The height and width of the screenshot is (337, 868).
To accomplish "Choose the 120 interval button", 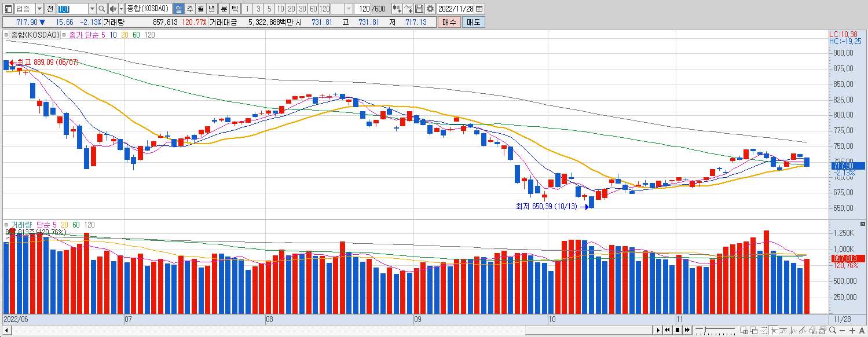I will (x=324, y=9).
